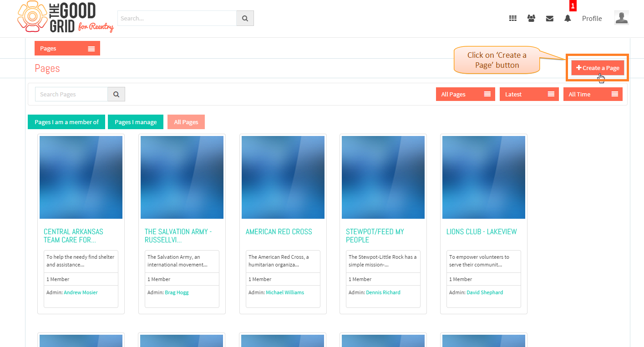Click LIONS CLUB - LAKEVIEW title link

[x=482, y=231]
